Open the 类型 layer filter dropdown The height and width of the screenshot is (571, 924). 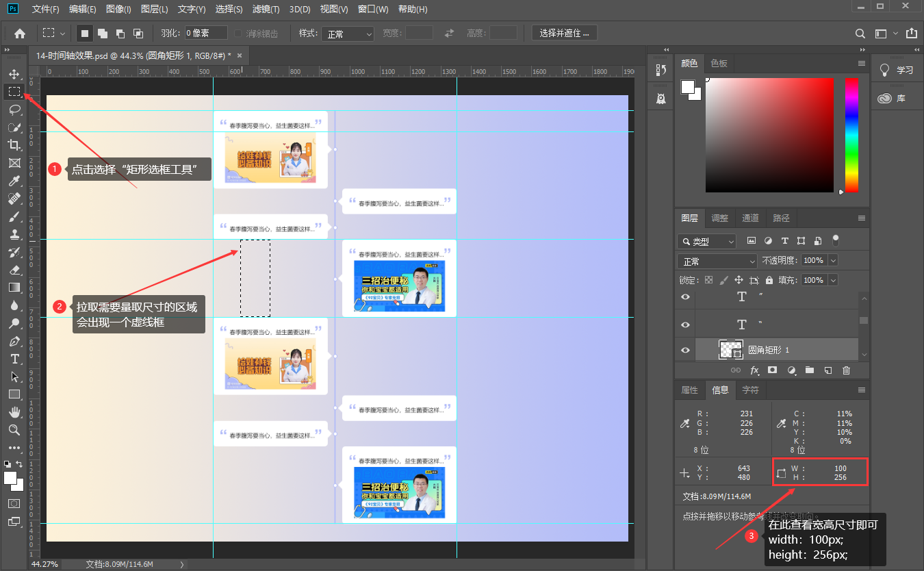click(x=707, y=242)
